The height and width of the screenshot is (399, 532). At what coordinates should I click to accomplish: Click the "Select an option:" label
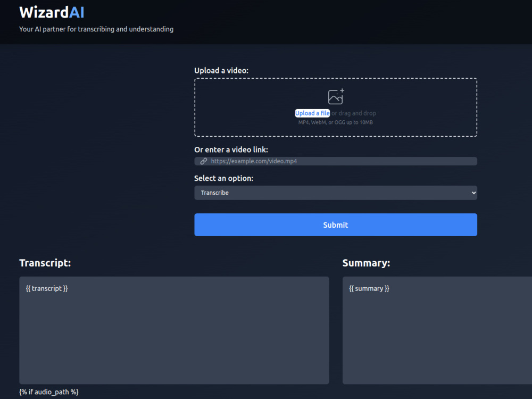pos(223,178)
